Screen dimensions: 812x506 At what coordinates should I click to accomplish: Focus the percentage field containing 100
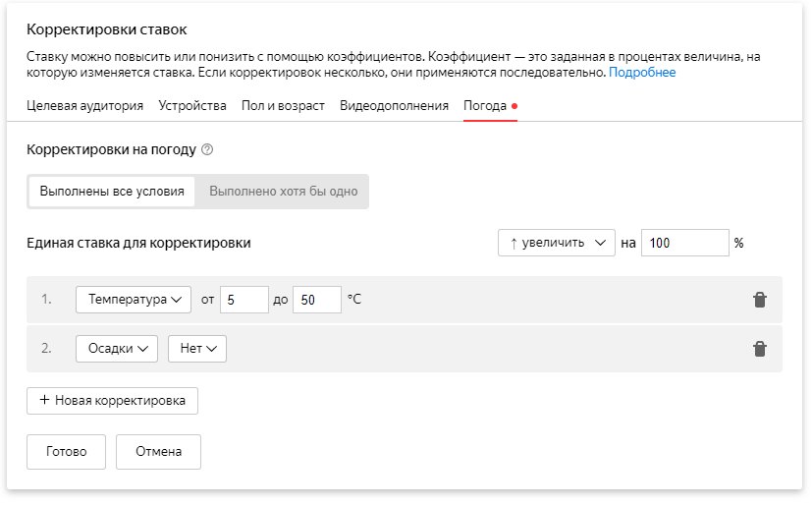[x=685, y=243]
